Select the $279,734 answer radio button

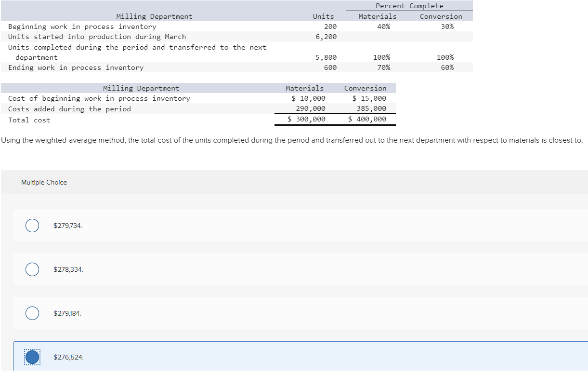click(x=32, y=225)
